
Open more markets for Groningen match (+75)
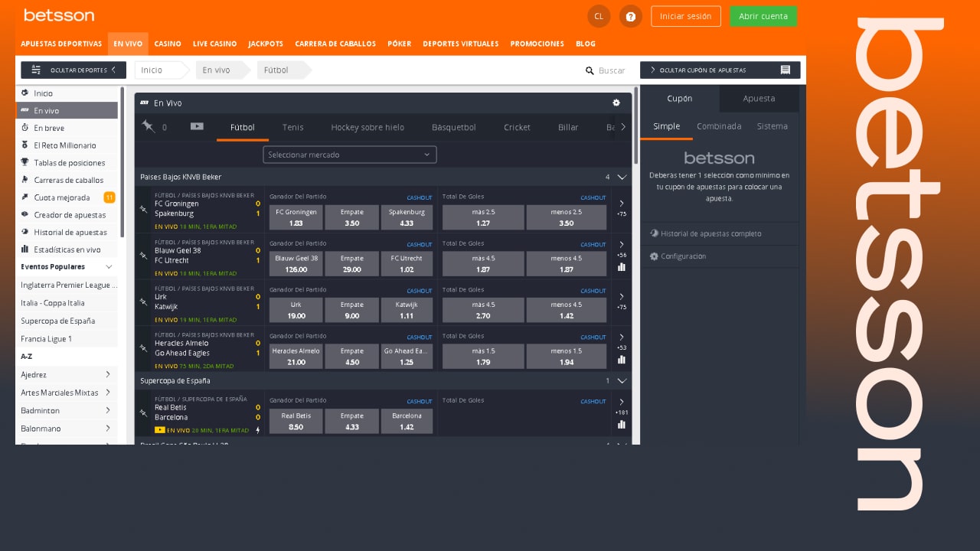[622, 208]
